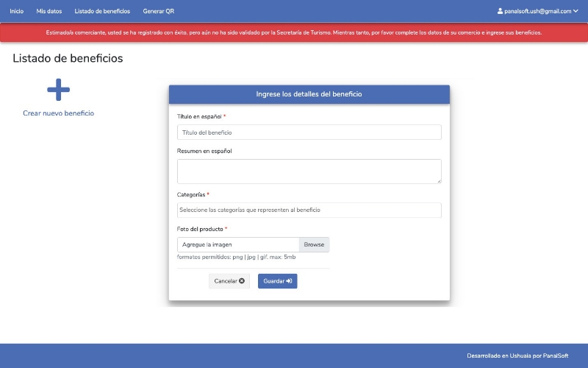
Task: Click the 'Foto del producto' label
Action: (200, 229)
